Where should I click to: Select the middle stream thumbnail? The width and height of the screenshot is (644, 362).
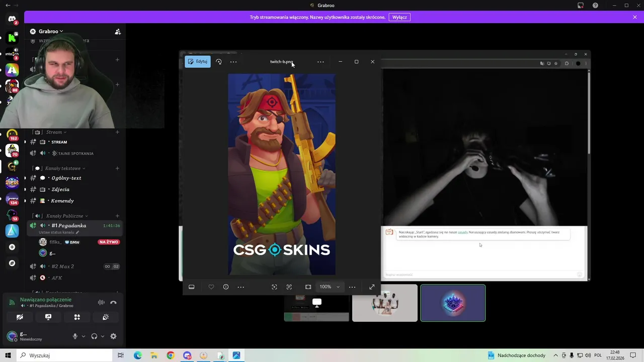(385, 303)
